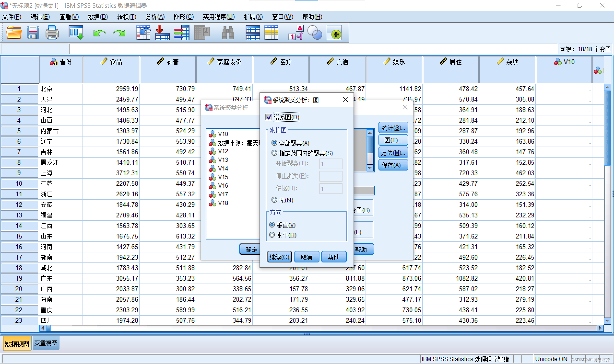Click the Value labels icon in toolbar
This screenshot has width=614, height=364.
[x=296, y=33]
